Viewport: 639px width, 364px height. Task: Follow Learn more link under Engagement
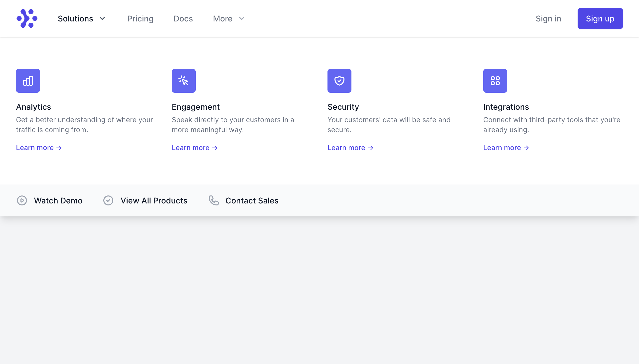point(194,148)
